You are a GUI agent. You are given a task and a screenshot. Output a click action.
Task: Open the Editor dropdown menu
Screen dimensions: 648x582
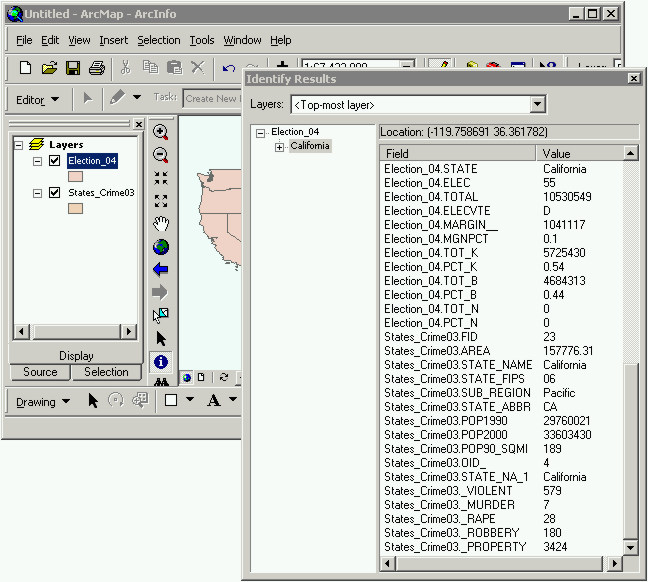[37, 100]
